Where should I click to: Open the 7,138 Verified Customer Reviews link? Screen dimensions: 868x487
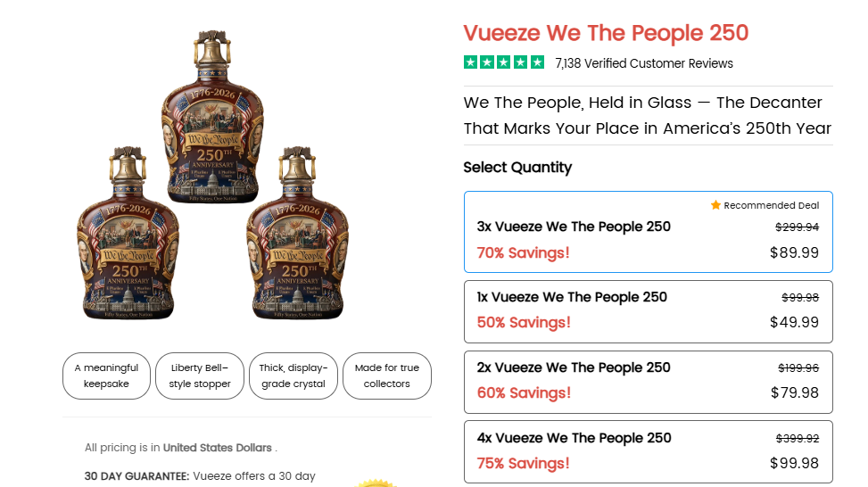pos(644,63)
